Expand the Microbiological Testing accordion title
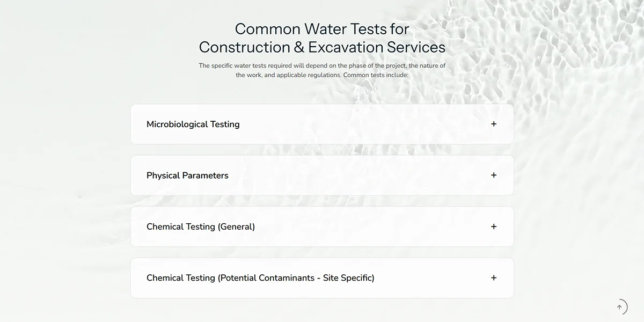 [193, 125]
